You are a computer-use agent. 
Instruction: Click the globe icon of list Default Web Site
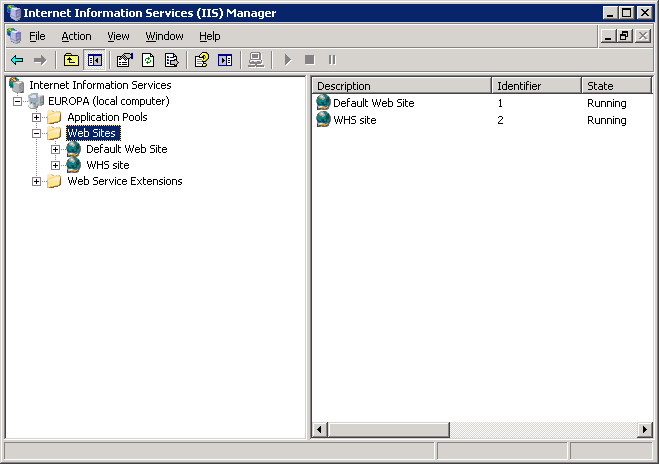coord(323,103)
